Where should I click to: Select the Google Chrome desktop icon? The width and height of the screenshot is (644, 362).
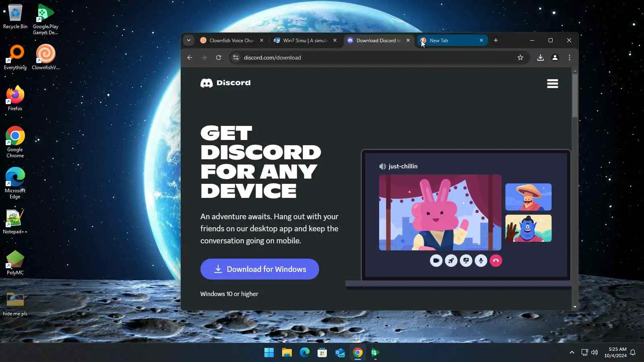pos(15,142)
